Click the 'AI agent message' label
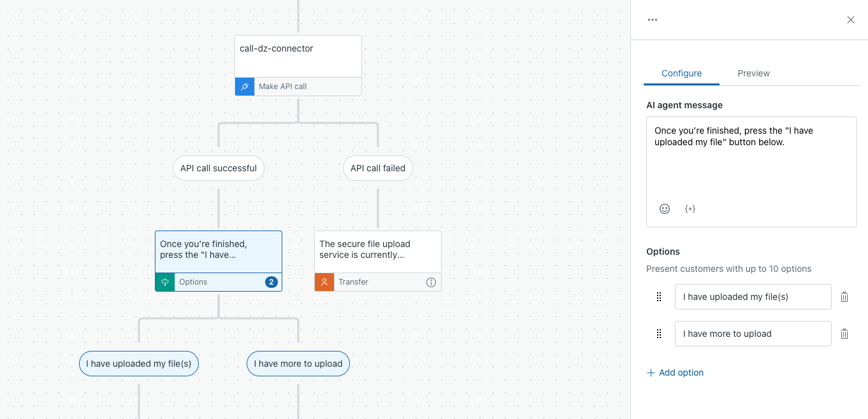868x419 pixels. coord(684,105)
